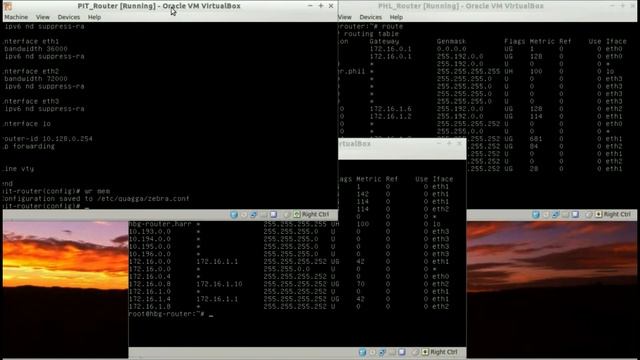640x360 pixels.
Task: Click mouse integration icon in PIT_Router status bar
Action: pyautogui.click(x=287, y=214)
